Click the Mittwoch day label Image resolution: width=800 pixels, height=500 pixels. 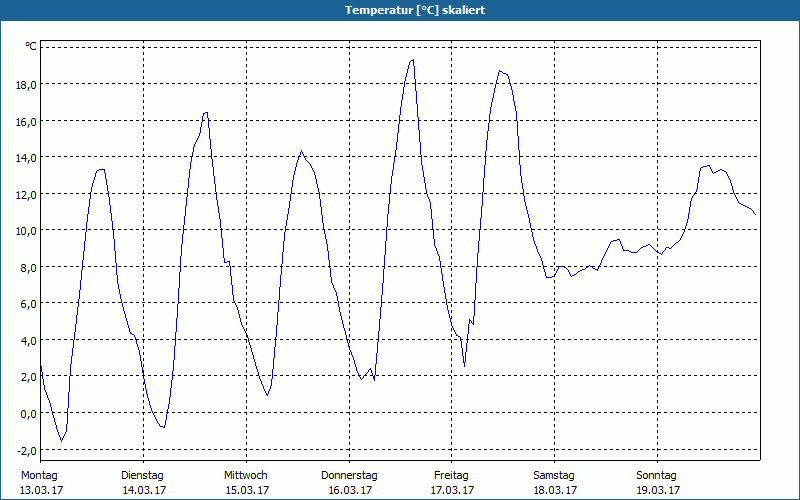click(x=246, y=476)
